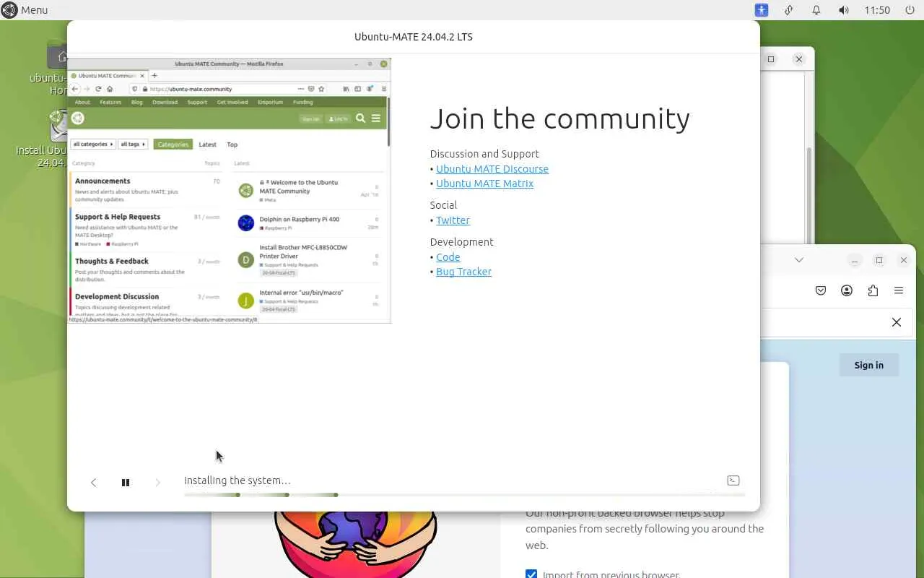Follow the Twitter link
This screenshot has height=578, width=924.
click(x=453, y=220)
